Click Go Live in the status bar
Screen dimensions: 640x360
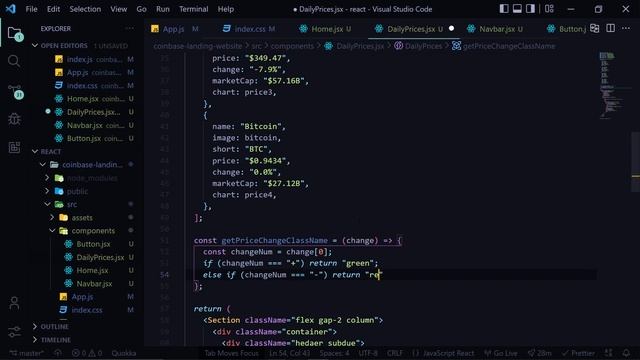pos(501,353)
